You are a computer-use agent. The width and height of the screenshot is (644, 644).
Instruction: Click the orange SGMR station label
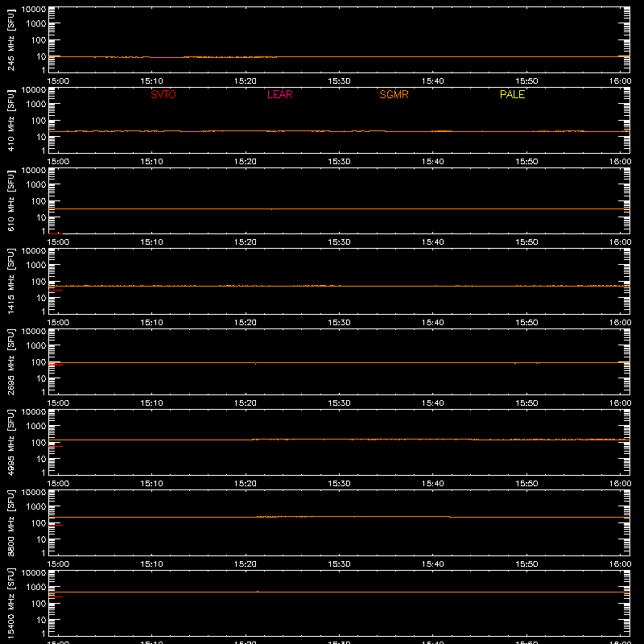point(394,94)
